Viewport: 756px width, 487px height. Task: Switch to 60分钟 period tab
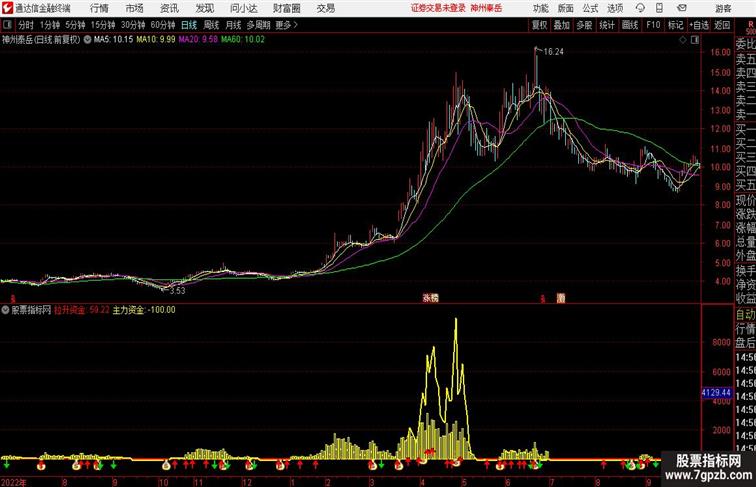tap(163, 25)
